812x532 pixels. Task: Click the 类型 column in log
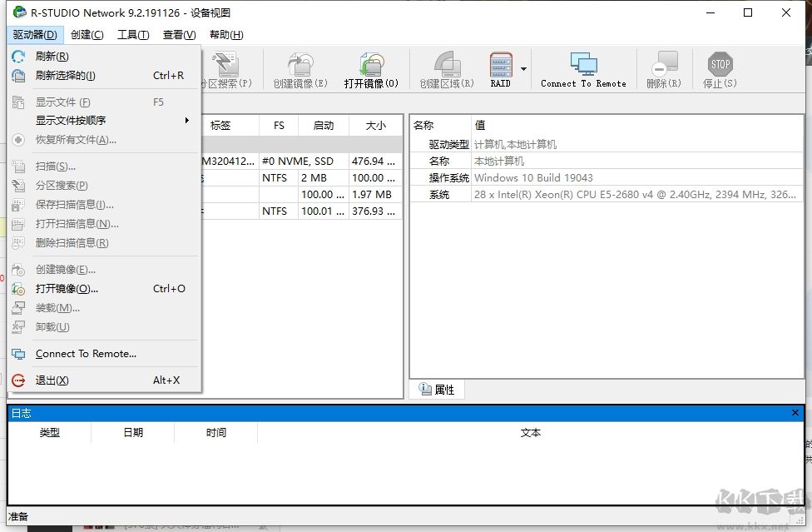[50, 433]
